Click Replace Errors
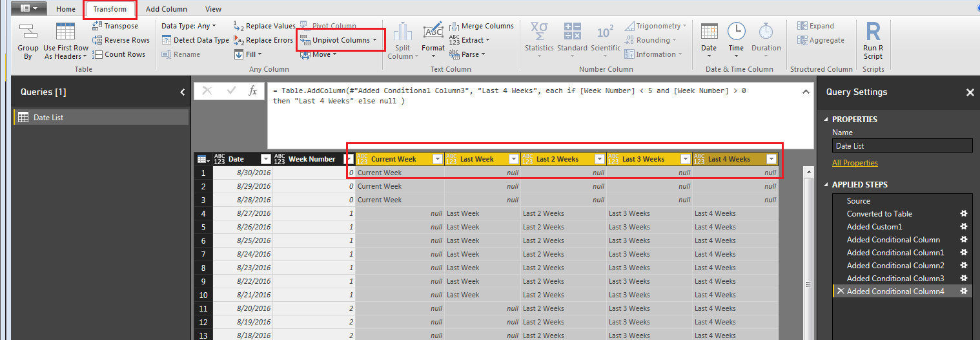This screenshot has width=980, height=340. click(263, 40)
